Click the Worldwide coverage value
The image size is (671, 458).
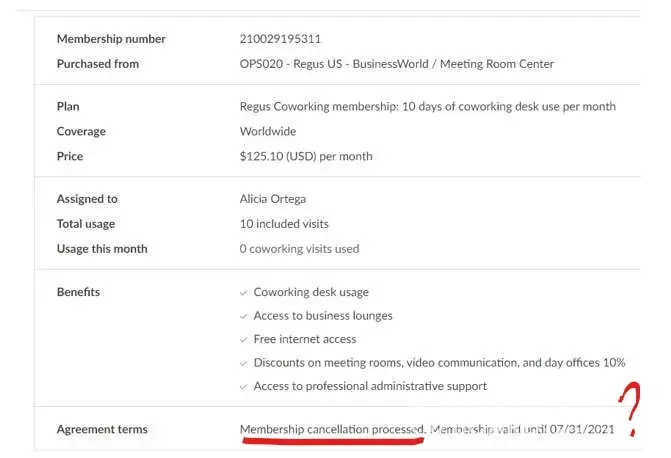pos(268,132)
